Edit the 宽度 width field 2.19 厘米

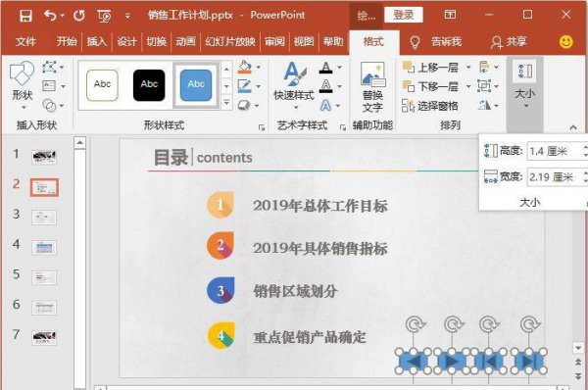coord(556,176)
